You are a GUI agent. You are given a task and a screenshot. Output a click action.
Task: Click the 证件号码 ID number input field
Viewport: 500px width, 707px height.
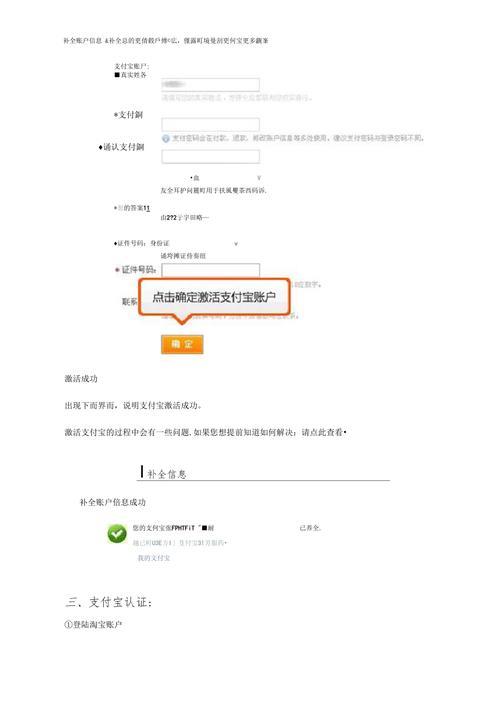point(211,270)
